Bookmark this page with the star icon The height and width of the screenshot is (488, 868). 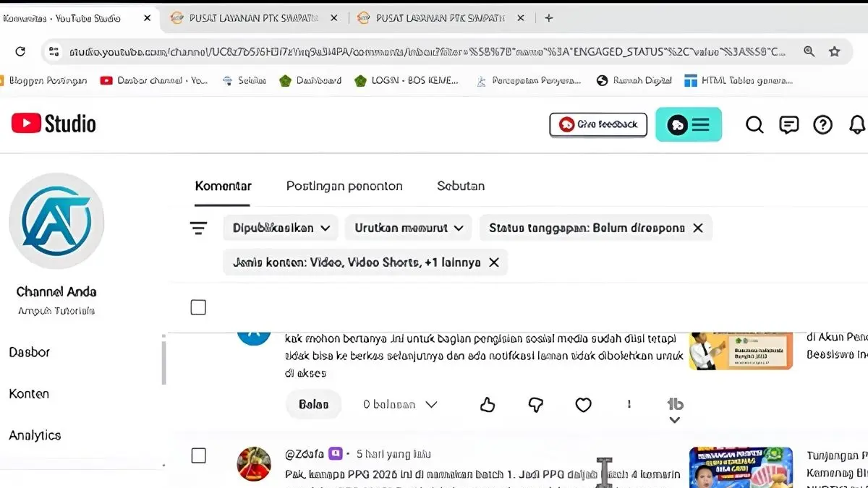[x=835, y=51]
